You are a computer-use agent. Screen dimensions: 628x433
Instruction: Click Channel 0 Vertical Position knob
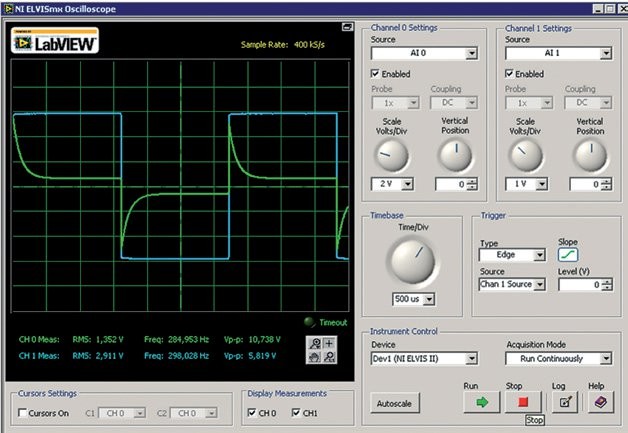pyautogui.click(x=455, y=155)
